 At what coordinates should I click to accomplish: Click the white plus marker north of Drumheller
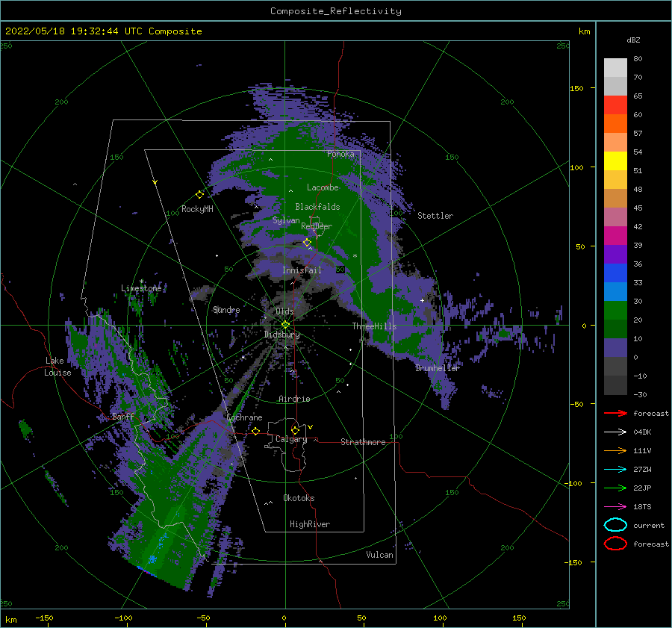(x=422, y=300)
